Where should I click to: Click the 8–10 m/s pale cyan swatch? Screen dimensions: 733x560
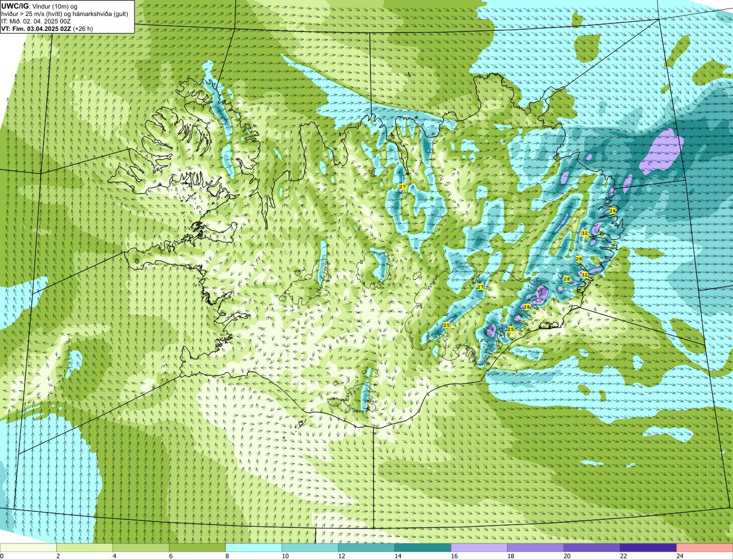point(254,547)
